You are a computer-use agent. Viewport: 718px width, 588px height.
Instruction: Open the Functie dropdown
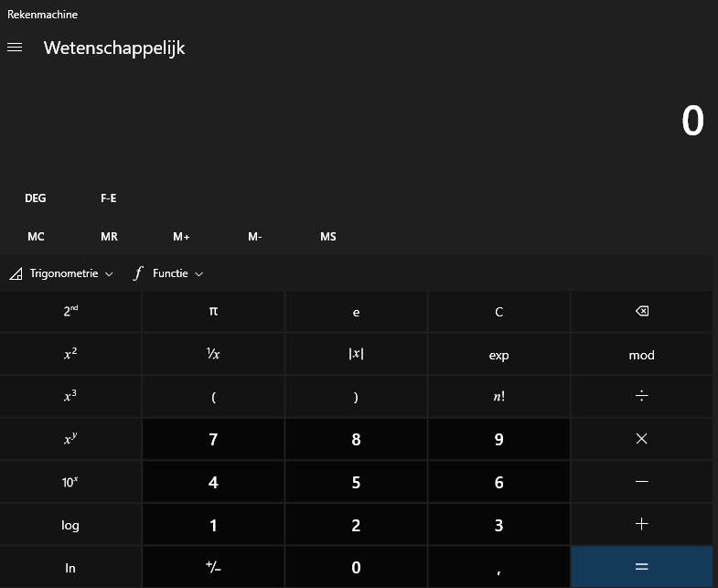(x=169, y=273)
